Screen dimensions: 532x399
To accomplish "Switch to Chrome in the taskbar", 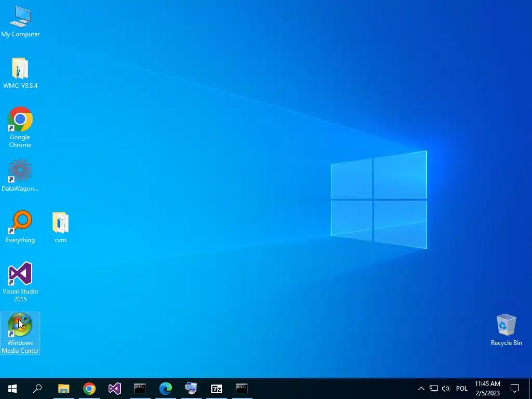I will (89, 389).
